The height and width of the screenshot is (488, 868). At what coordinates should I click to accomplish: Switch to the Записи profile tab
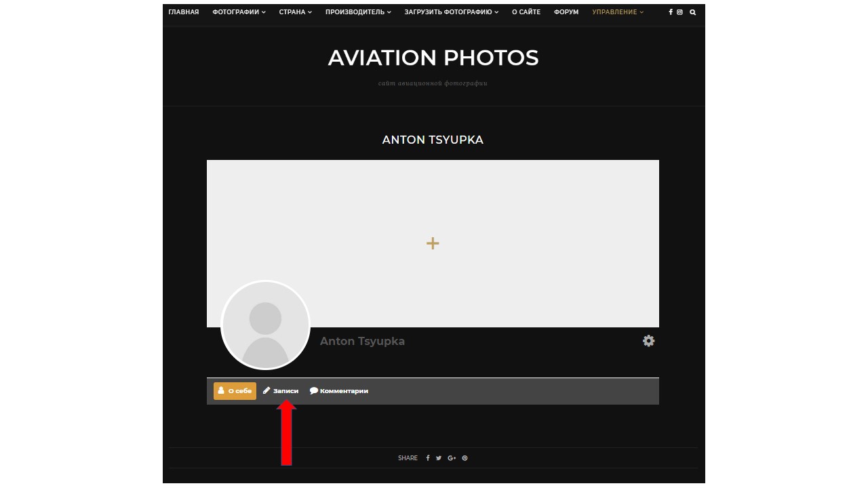[x=281, y=391]
